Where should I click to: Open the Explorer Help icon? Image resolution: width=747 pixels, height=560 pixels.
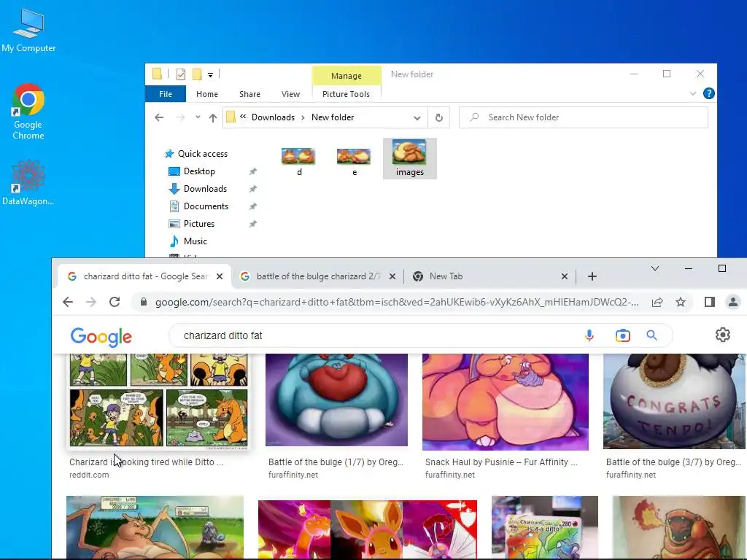click(709, 93)
